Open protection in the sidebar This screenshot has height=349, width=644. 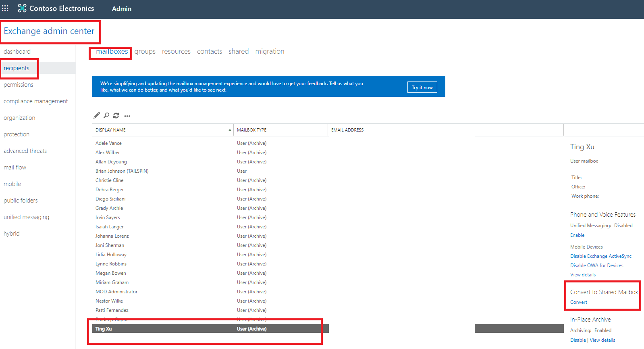(x=17, y=134)
